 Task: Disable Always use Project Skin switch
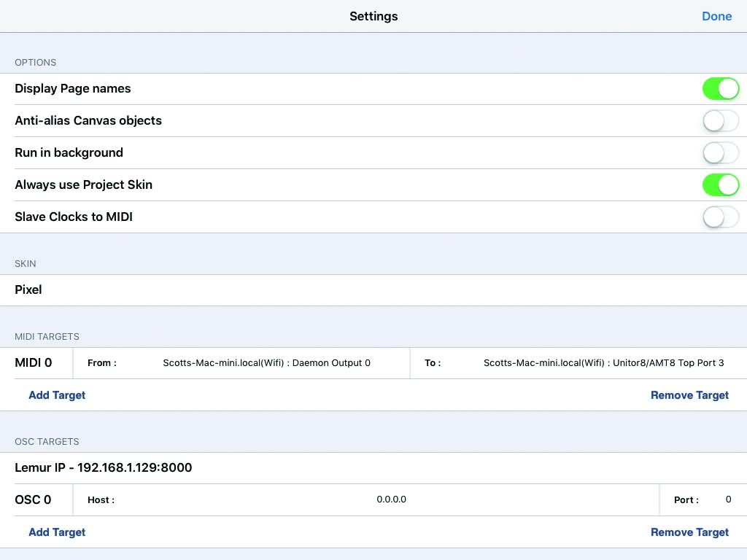[x=720, y=184]
